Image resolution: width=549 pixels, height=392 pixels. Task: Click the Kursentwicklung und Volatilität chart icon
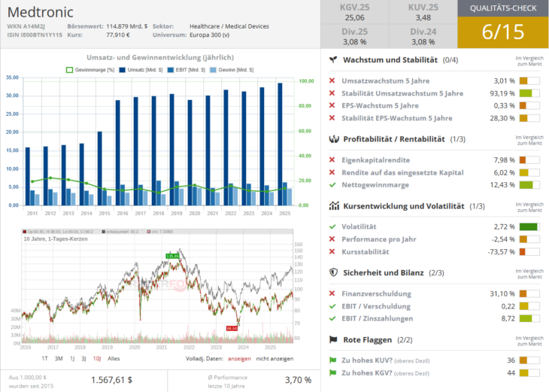(332, 205)
